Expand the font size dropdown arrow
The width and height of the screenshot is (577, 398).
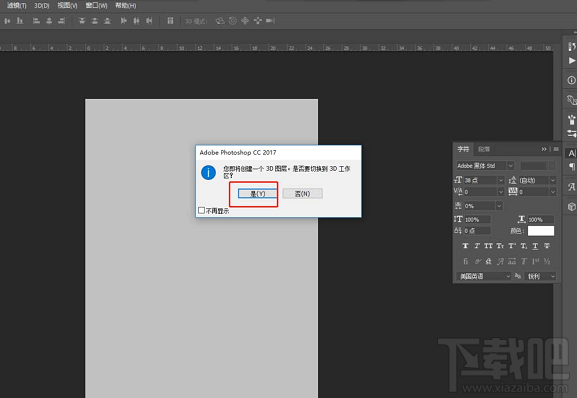(x=500, y=180)
